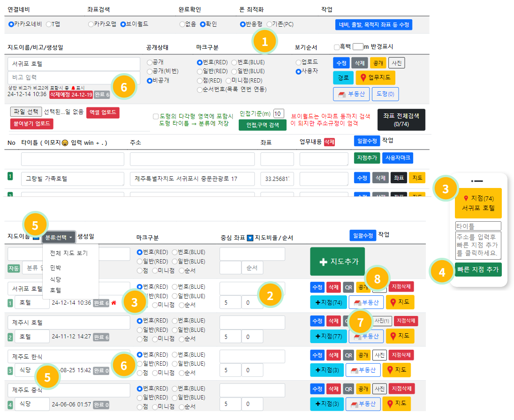Open the 분류:선택 dropdown

click(x=59, y=237)
